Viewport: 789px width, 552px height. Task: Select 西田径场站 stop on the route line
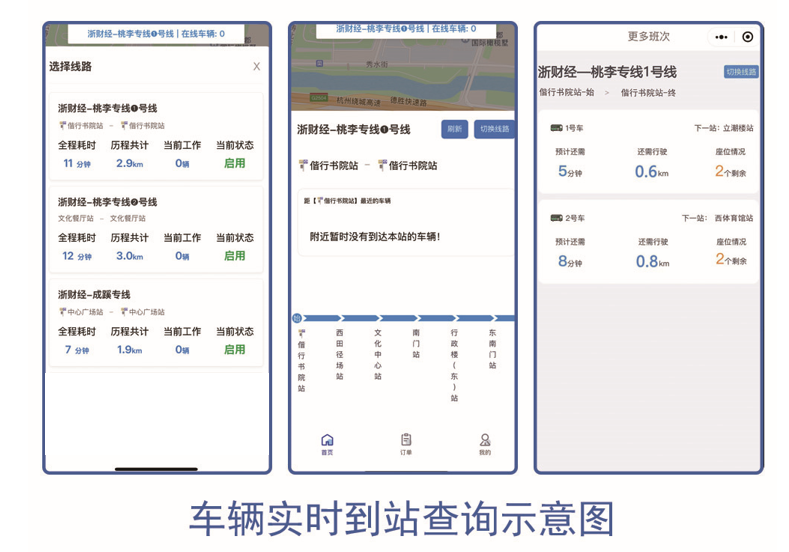pos(340,353)
